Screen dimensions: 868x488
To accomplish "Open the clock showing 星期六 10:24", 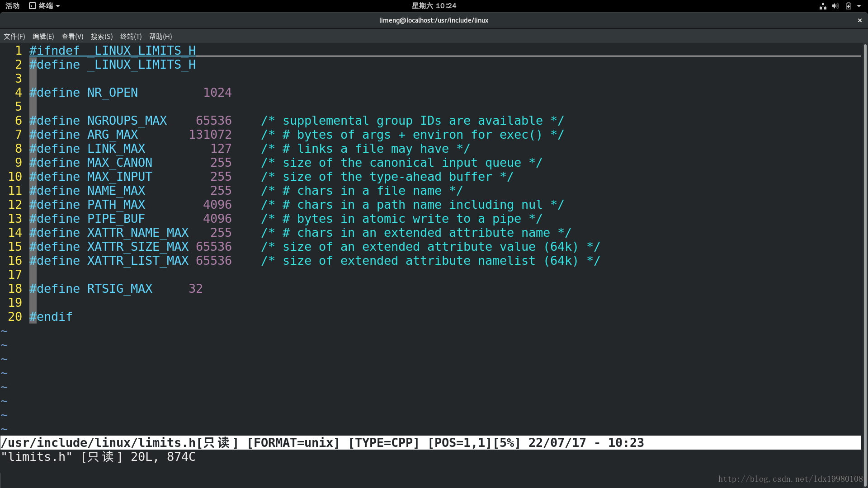I will [x=434, y=6].
